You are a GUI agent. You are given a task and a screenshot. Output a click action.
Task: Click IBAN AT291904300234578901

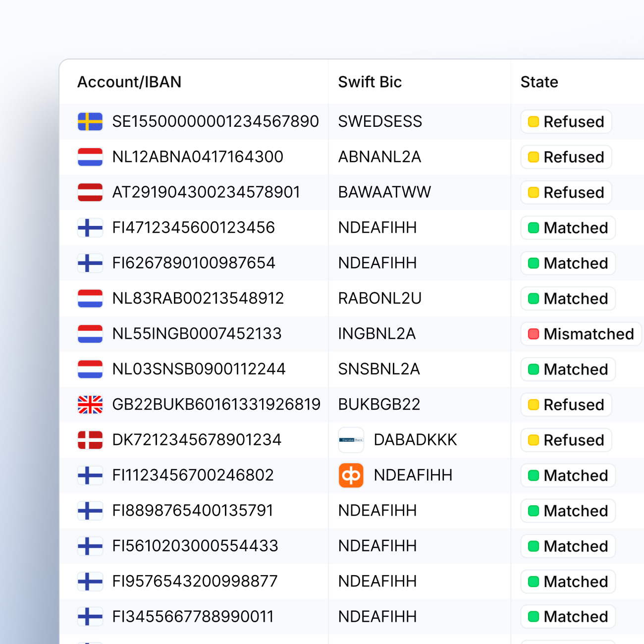pos(206,192)
